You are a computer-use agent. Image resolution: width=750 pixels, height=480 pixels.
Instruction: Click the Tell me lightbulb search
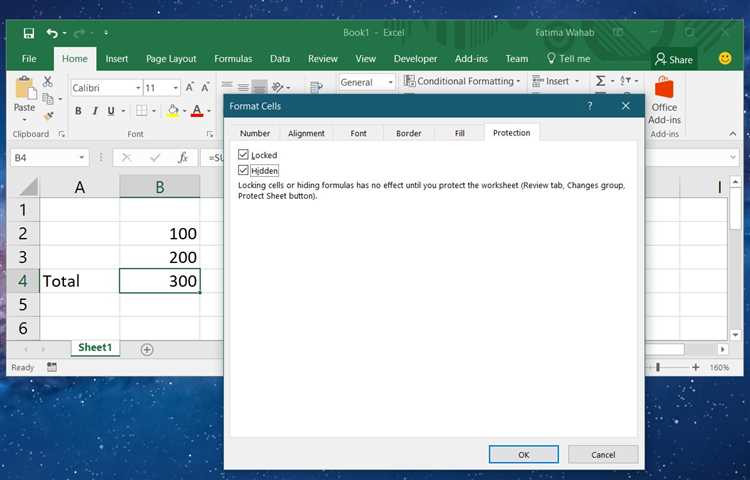[x=569, y=58]
